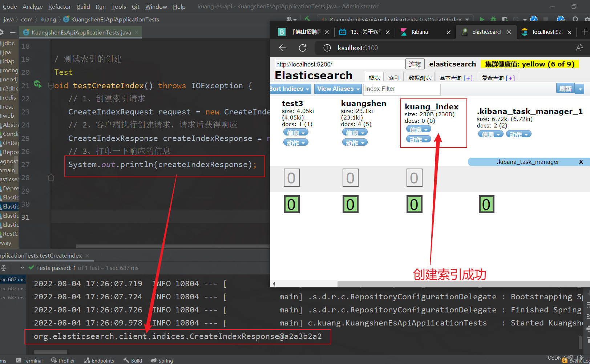This screenshot has height=364, width=590.
Task: Close the testCreateIndex run tab
Action: click(87, 255)
